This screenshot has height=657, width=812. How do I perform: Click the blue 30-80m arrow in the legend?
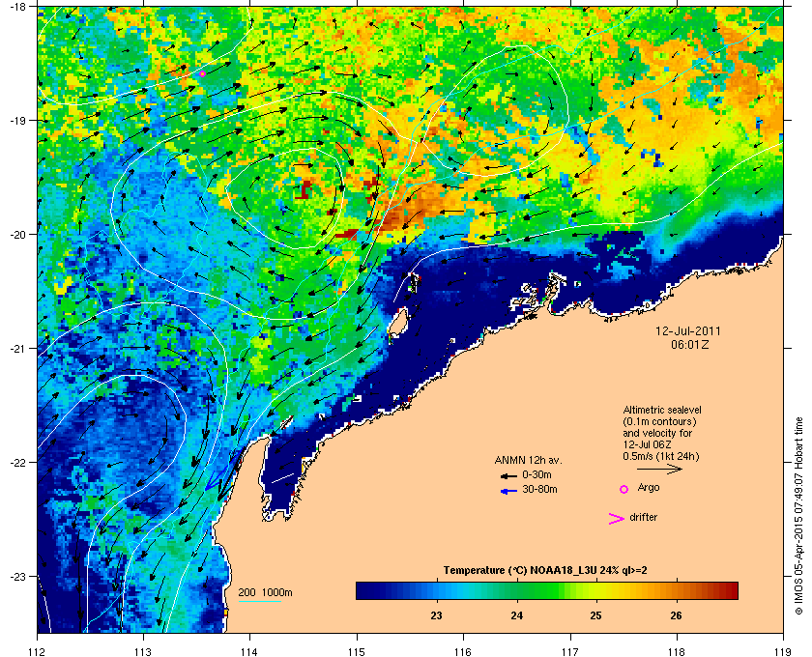(x=508, y=491)
